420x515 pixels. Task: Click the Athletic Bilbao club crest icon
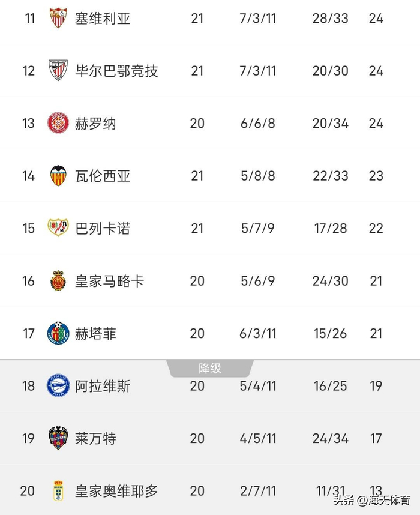pos(58,71)
